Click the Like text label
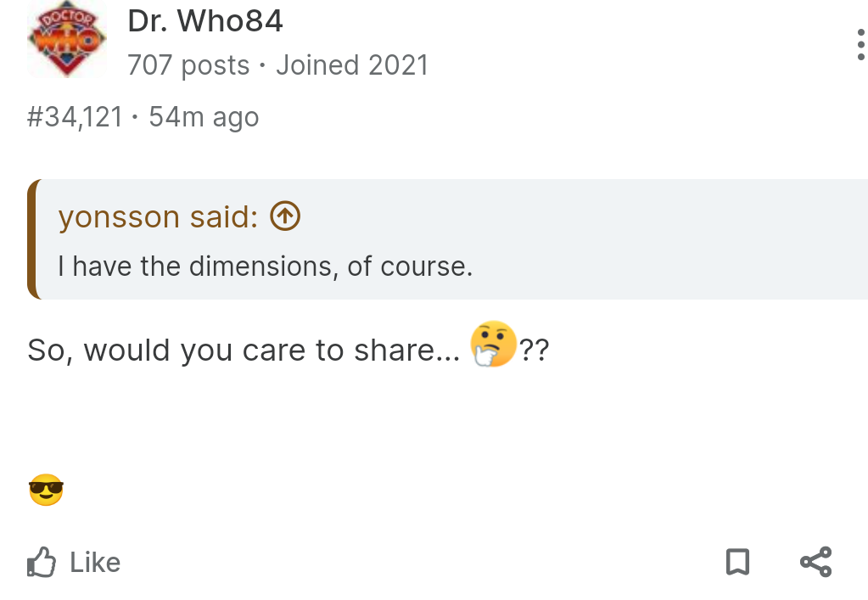 (x=95, y=563)
